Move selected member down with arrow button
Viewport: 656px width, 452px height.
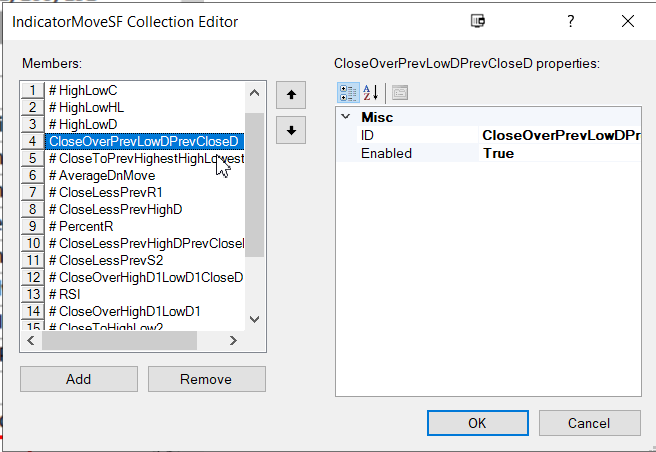290,130
